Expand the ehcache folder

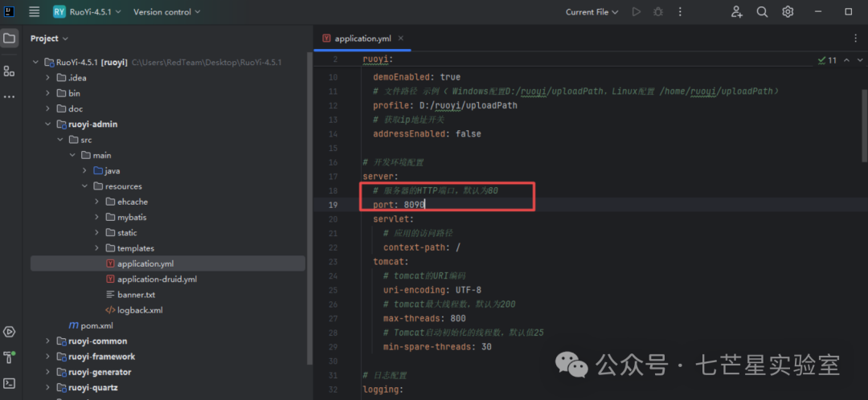[97, 202]
